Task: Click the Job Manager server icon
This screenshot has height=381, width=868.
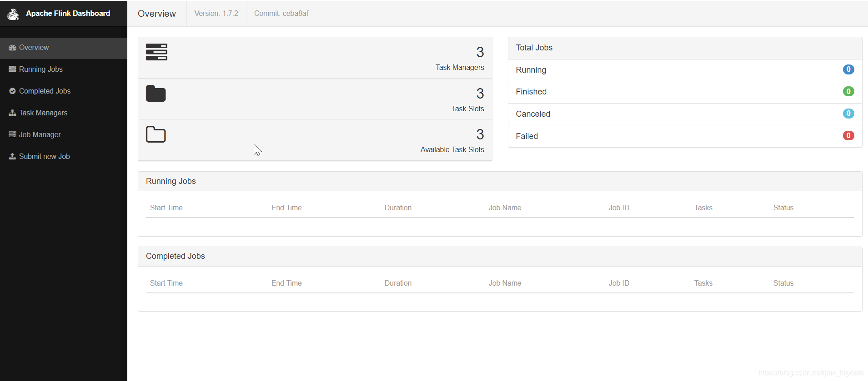Action: pos(12,135)
